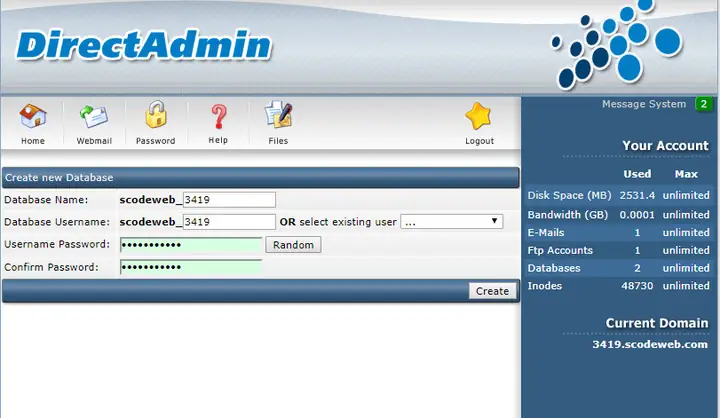Click the Max column header
Image resolution: width=720 pixels, height=418 pixels.
click(686, 174)
